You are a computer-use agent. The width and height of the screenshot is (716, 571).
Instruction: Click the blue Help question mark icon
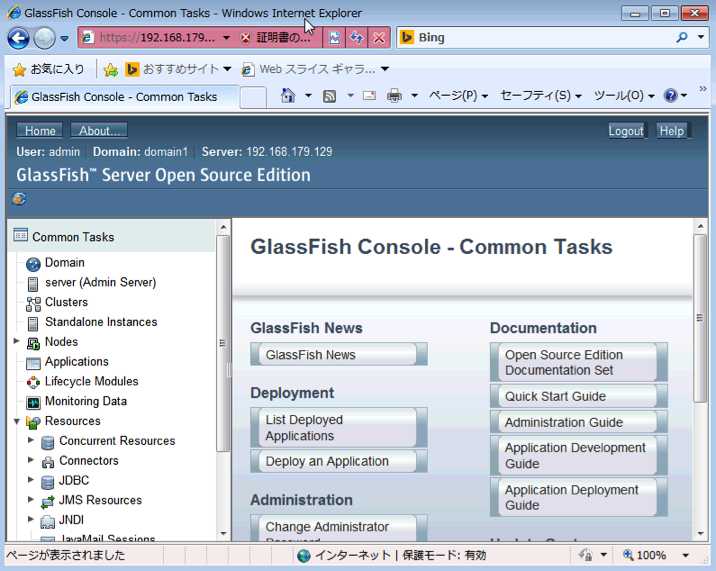(671, 96)
